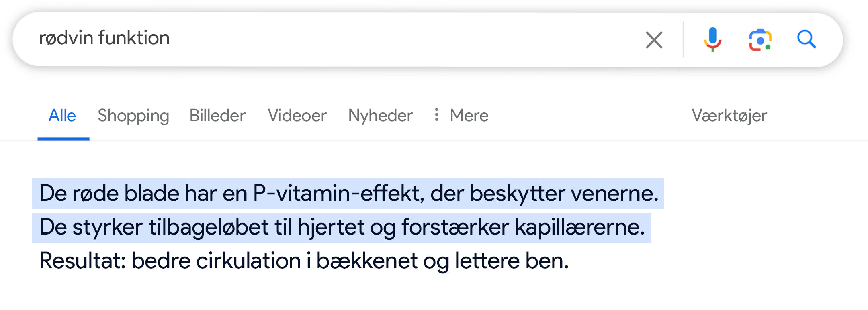Open Google Lens image search
Screen dimensions: 868x310
point(760,40)
